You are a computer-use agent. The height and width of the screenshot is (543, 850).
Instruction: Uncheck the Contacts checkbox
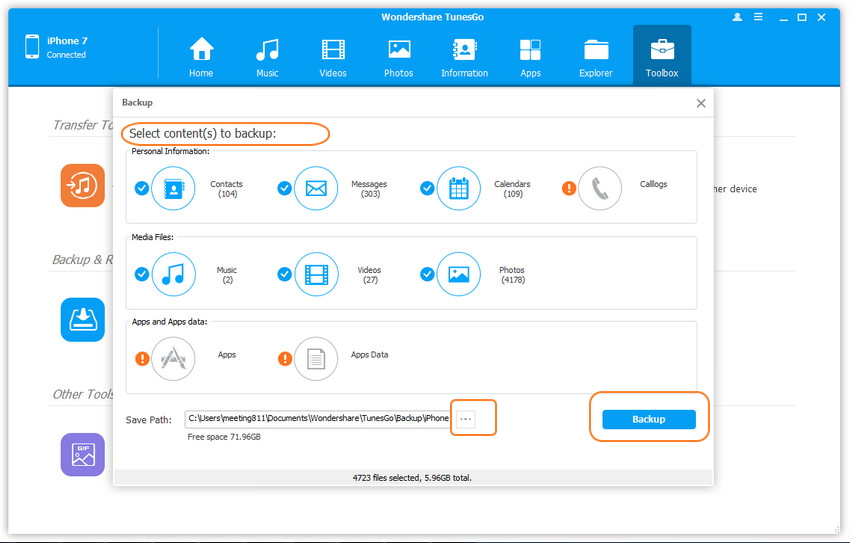click(141, 188)
